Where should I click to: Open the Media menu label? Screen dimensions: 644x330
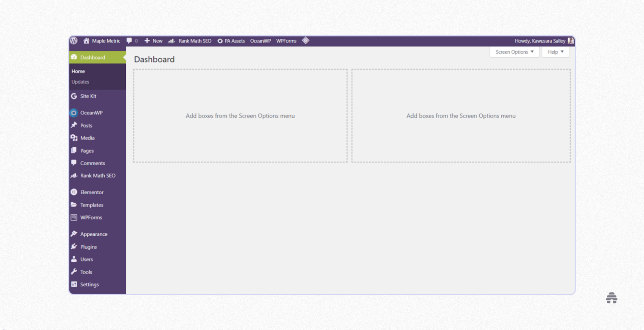tap(88, 138)
